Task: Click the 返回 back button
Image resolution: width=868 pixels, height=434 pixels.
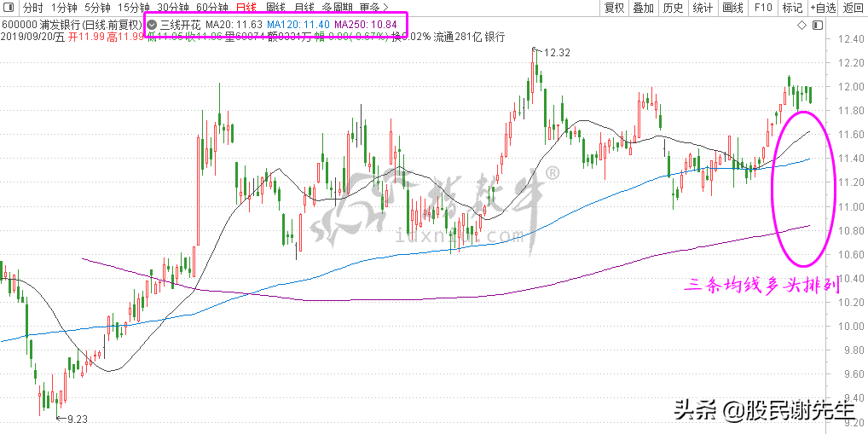Action: click(853, 8)
